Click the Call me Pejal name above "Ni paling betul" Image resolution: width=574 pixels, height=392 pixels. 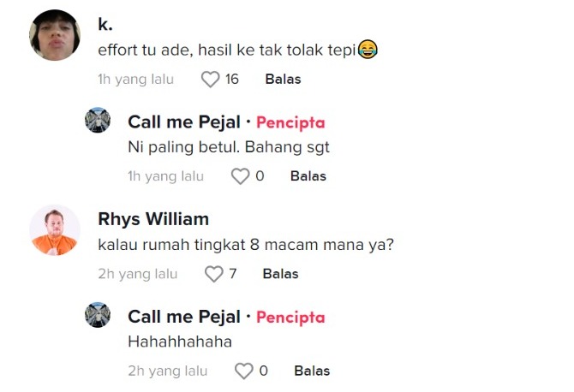184,122
